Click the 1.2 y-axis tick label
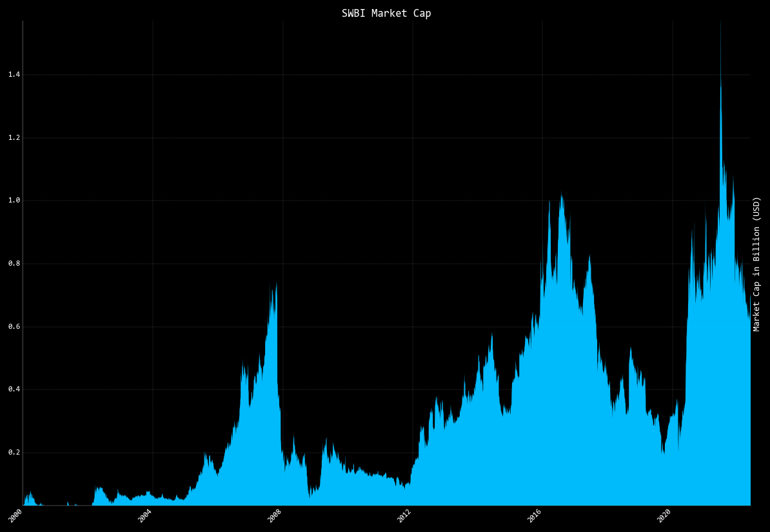Image resolution: width=770 pixels, height=532 pixels. pyautogui.click(x=14, y=137)
